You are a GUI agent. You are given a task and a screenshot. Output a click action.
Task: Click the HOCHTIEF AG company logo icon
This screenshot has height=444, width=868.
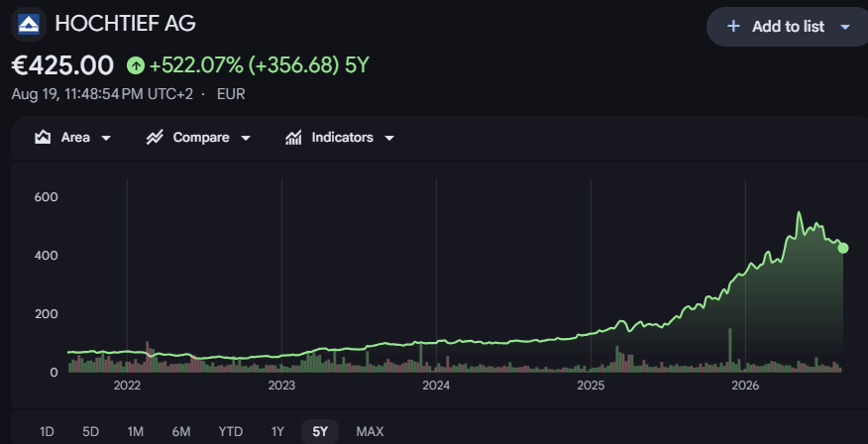(29, 25)
